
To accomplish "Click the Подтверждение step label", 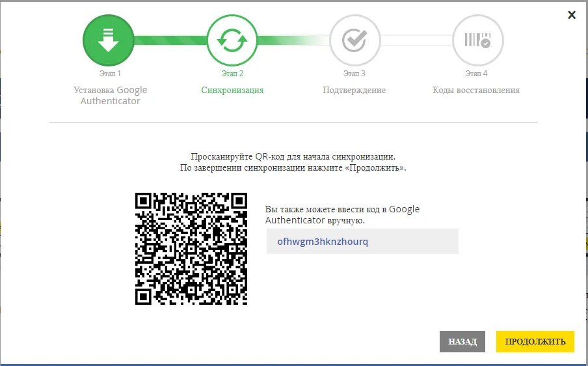I will (x=354, y=90).
